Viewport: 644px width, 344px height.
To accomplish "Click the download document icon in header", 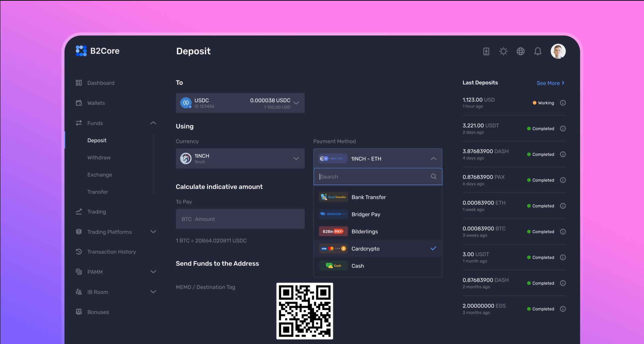I will tap(486, 51).
